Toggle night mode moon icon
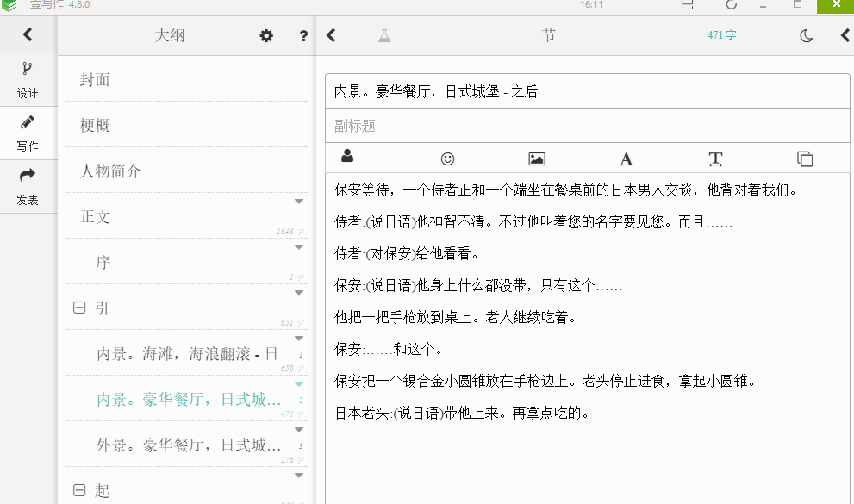 click(806, 35)
